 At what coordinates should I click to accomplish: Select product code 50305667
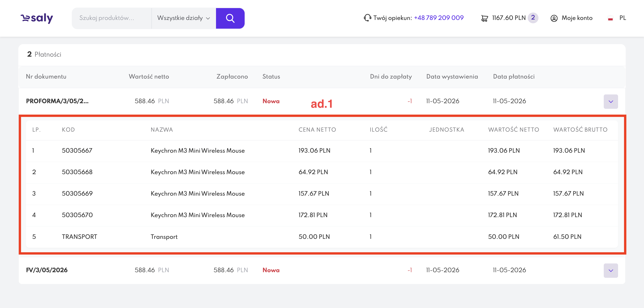click(77, 150)
